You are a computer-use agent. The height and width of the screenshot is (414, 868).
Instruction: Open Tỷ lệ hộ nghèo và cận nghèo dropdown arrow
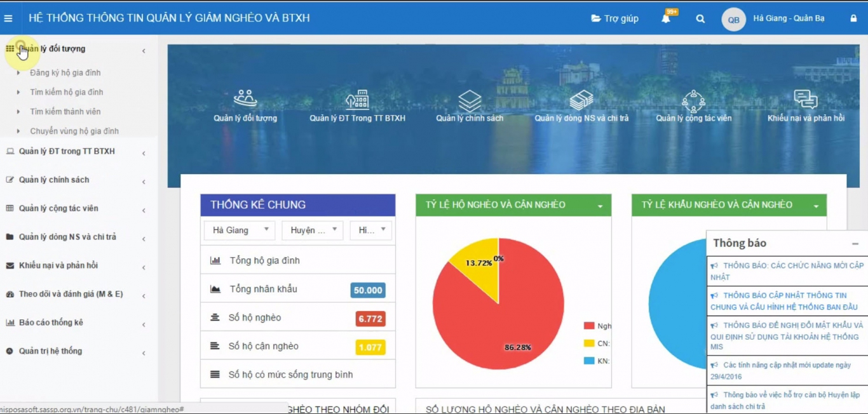tap(600, 206)
